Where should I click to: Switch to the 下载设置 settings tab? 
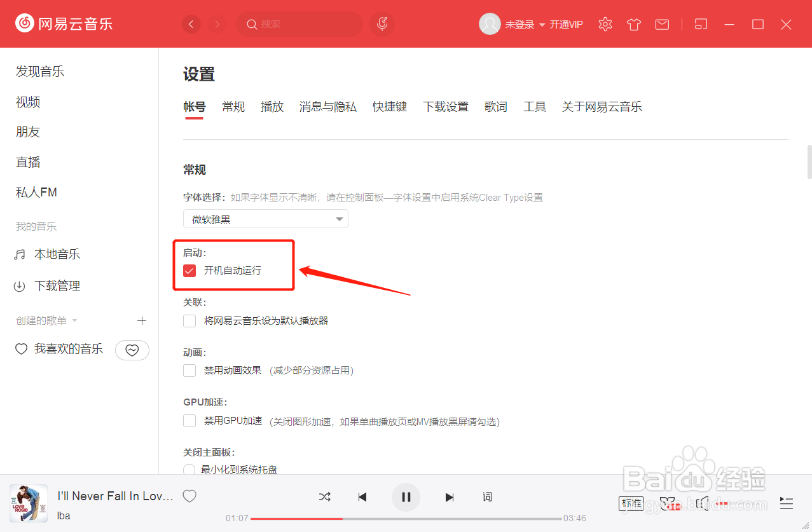[446, 106]
